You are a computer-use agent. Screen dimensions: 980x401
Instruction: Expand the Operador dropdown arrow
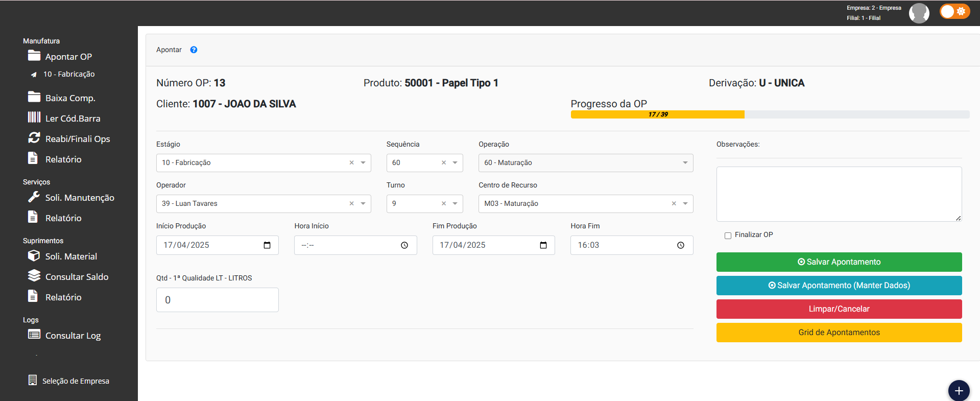tap(363, 203)
